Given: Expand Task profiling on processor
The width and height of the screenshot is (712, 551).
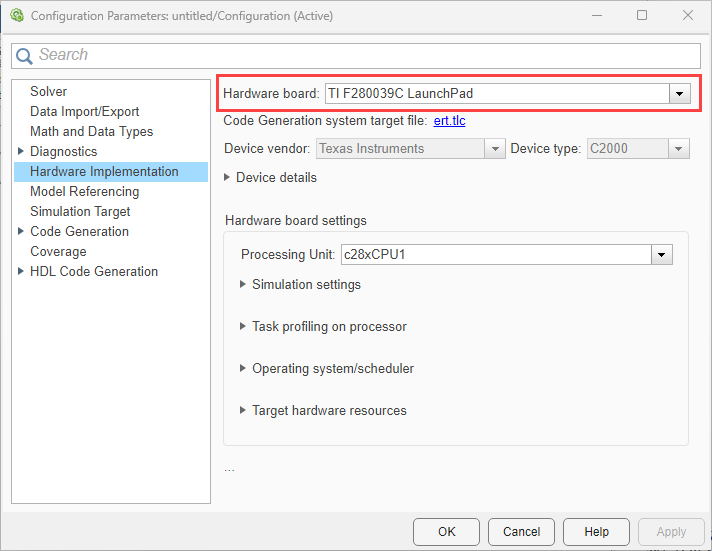Looking at the screenshot, I should (x=244, y=327).
